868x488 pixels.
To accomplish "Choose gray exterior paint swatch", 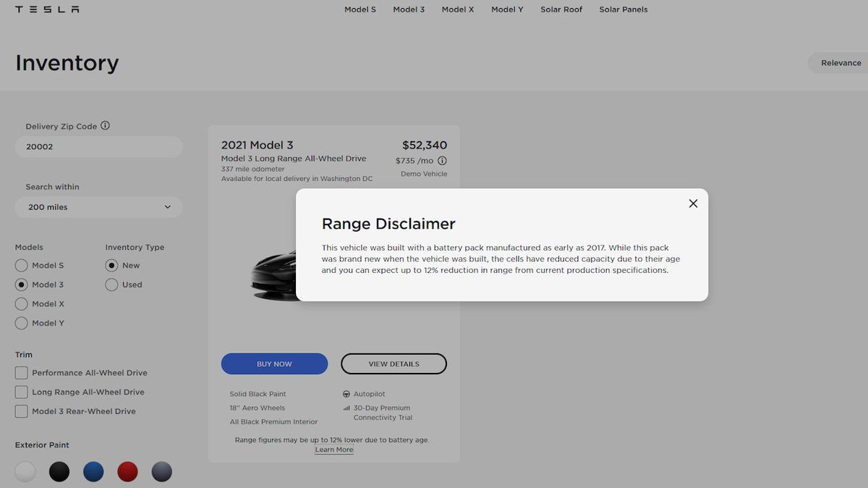I will [x=162, y=472].
